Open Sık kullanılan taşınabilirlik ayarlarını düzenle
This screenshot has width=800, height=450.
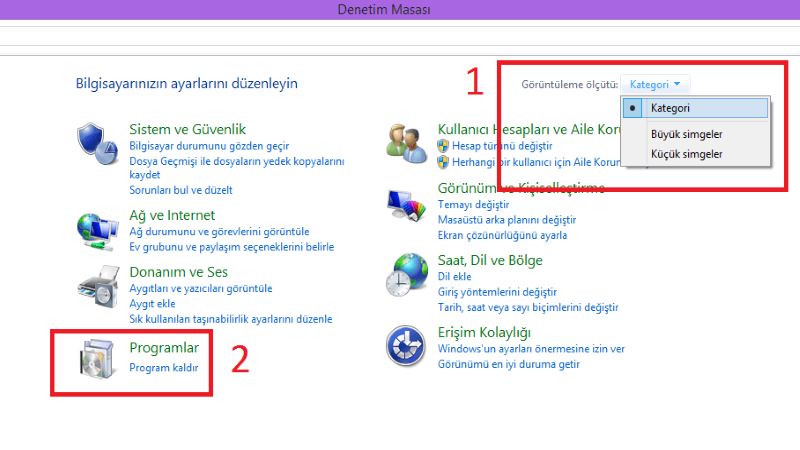[231, 319]
